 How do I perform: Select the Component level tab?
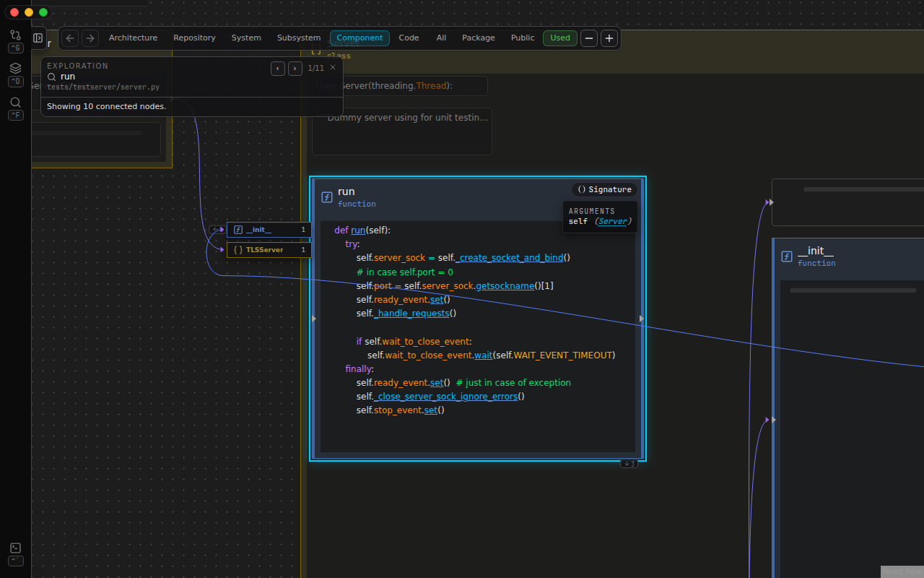(359, 38)
